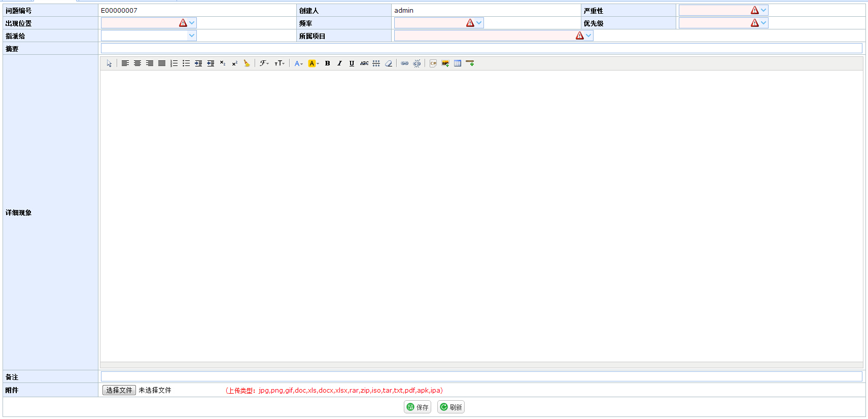This screenshot has width=868, height=419.
Task: Toggle underline in the editor toolbar
Action: [x=352, y=63]
